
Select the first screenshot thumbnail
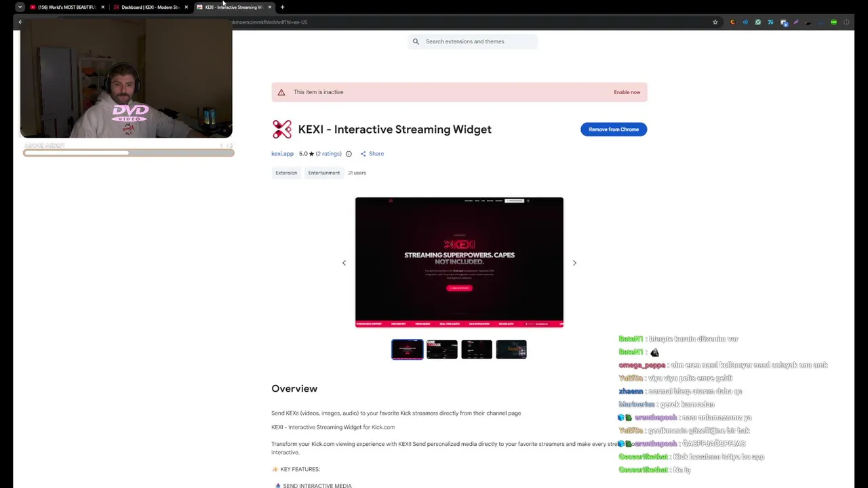coord(407,349)
